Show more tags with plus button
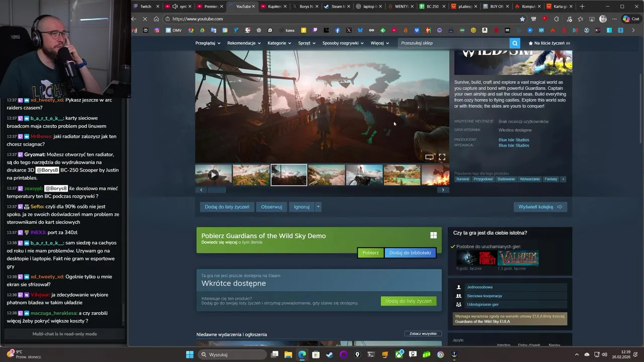 (x=563, y=179)
